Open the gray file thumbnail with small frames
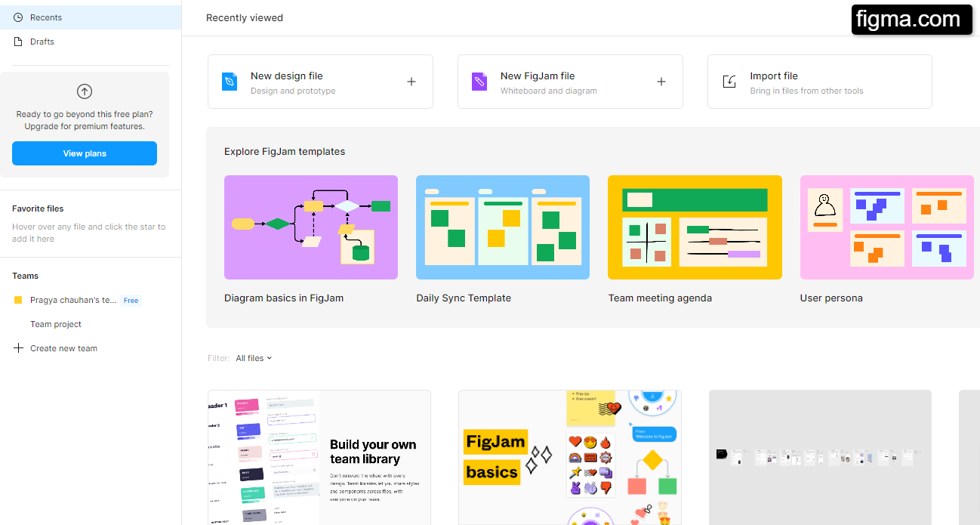Image resolution: width=980 pixels, height=525 pixels. pos(820,457)
